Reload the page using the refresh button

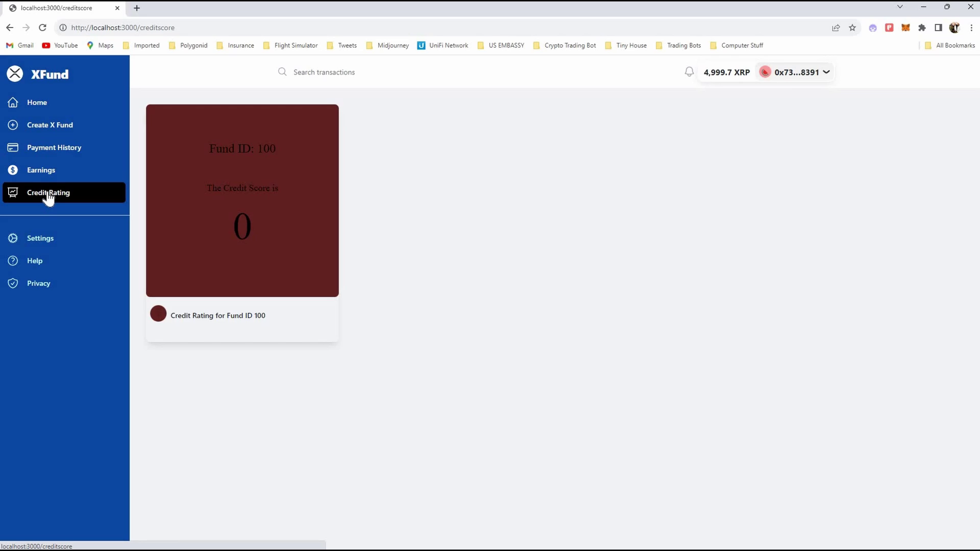click(43, 28)
